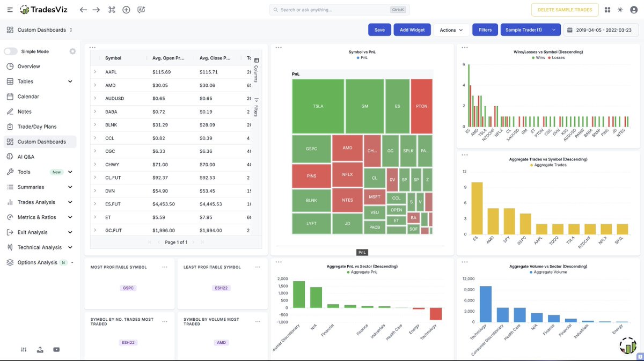
Task: Toggle the Aggregate Volume legend item
Action: (548, 272)
